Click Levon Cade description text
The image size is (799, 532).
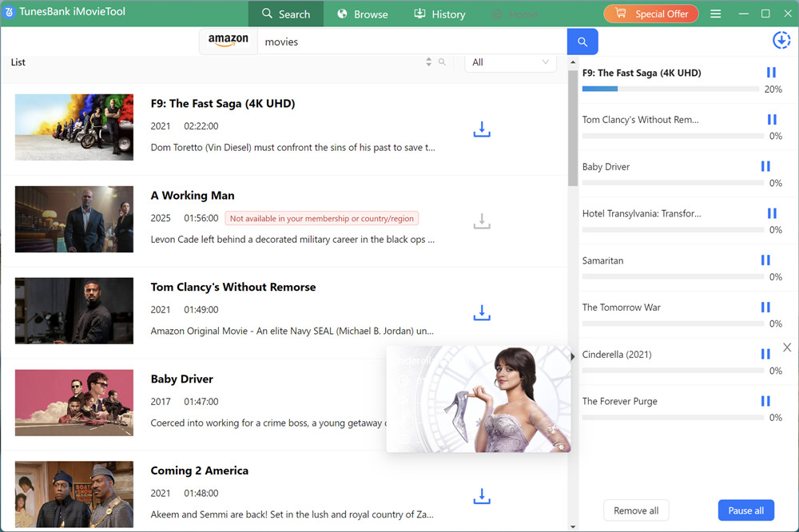click(x=292, y=239)
